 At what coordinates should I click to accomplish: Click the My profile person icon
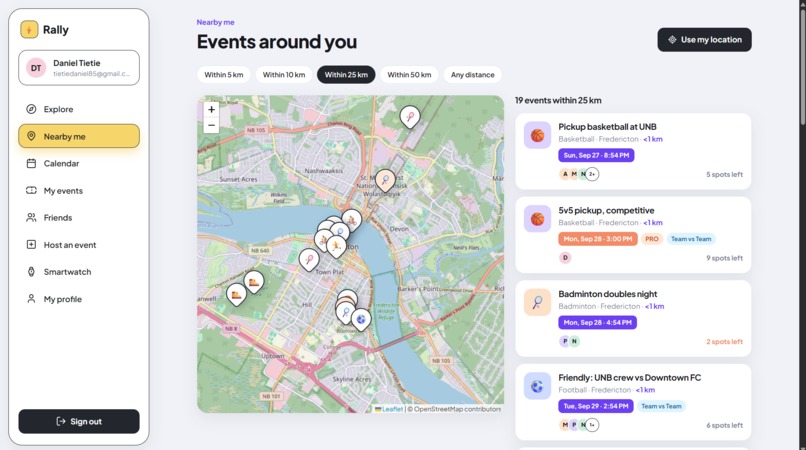(31, 299)
